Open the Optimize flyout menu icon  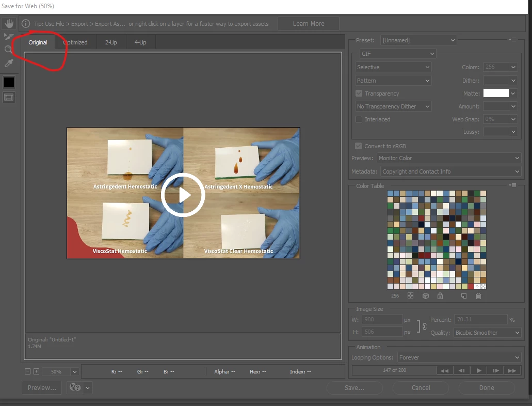click(513, 40)
